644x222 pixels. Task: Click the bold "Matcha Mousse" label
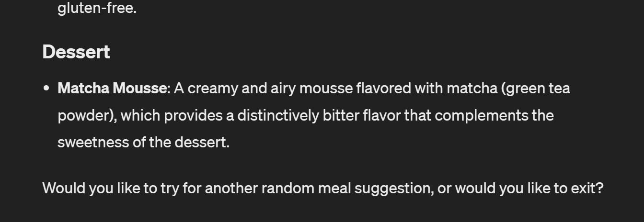[113, 89]
